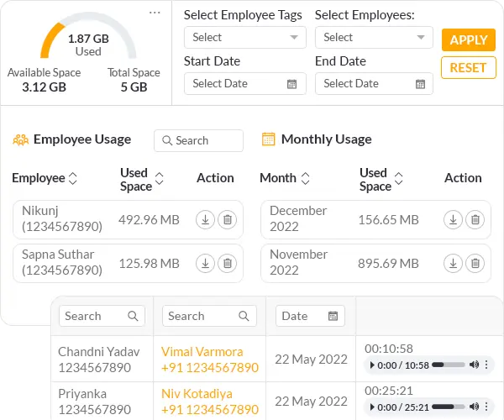Click the Employee Usage people icon

click(x=20, y=140)
